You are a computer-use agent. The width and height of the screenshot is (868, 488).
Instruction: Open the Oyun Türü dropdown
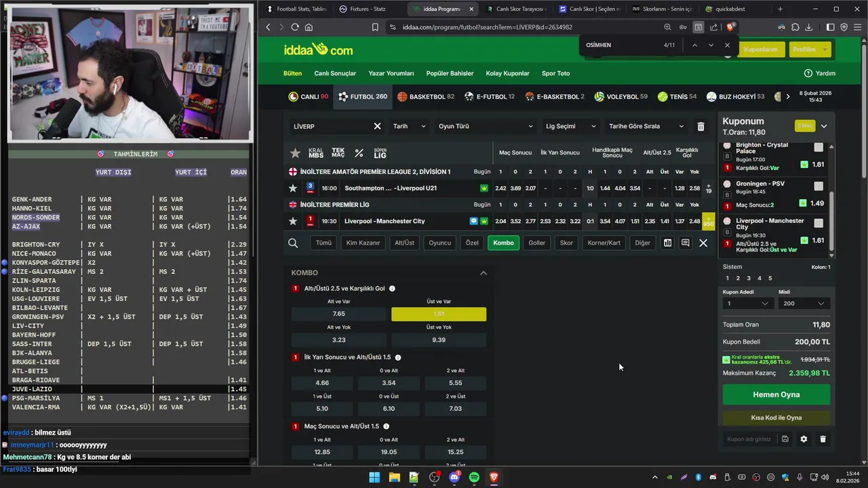[x=486, y=126]
